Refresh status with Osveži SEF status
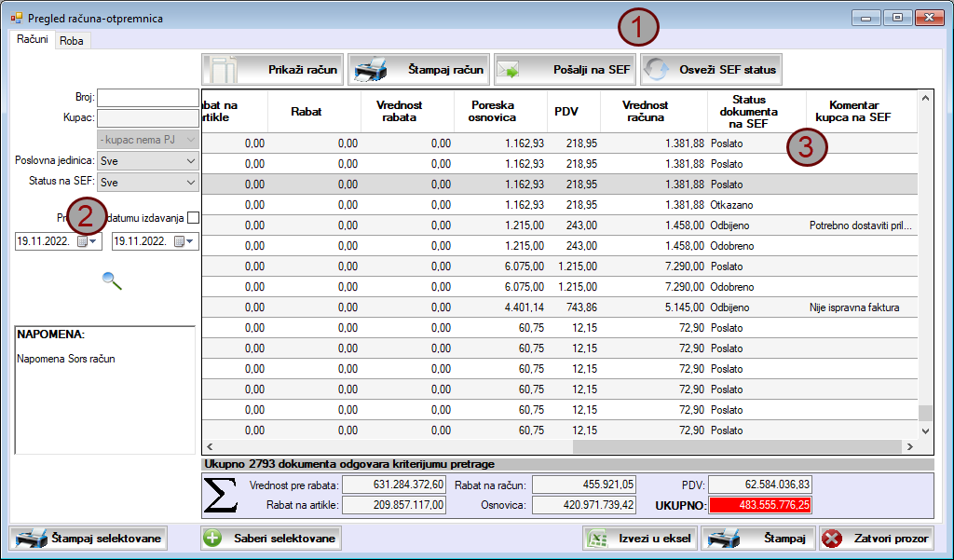The width and height of the screenshot is (954, 560). 711,69
